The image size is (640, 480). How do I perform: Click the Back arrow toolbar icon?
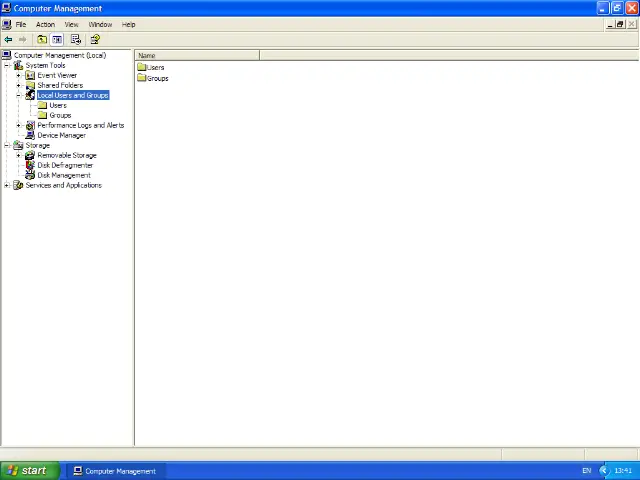8,40
